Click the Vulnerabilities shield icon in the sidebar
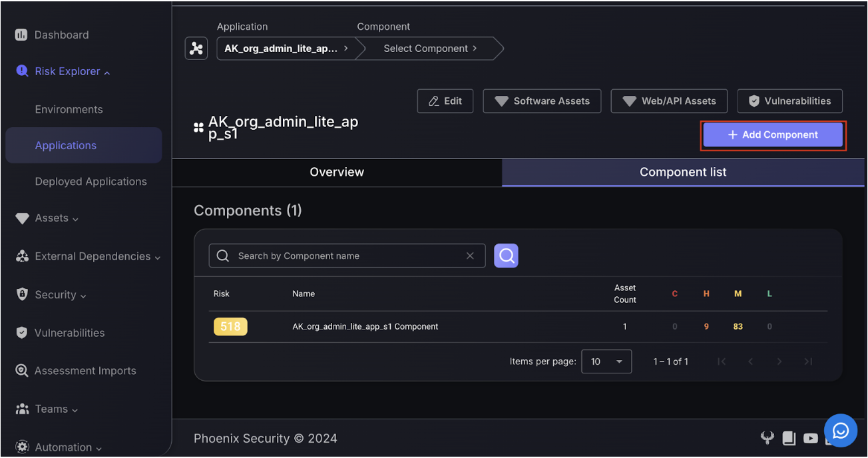Viewport: 868px width, 458px height. click(22, 332)
